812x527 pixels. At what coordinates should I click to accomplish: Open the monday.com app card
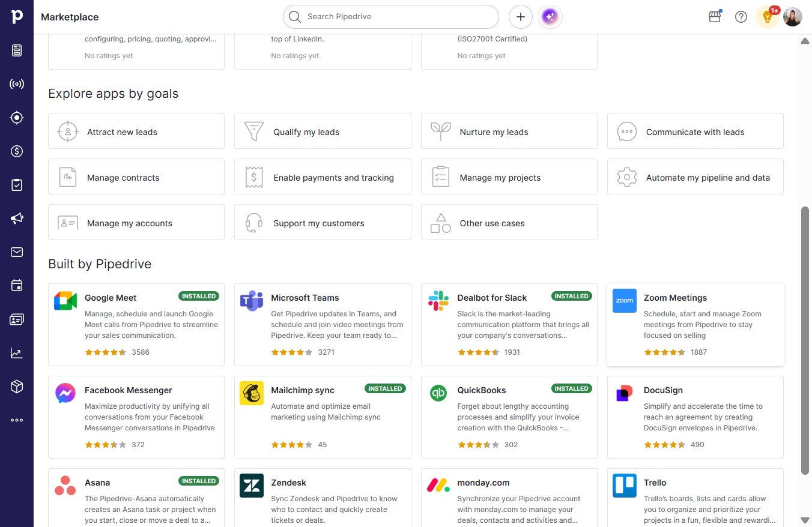click(x=509, y=498)
